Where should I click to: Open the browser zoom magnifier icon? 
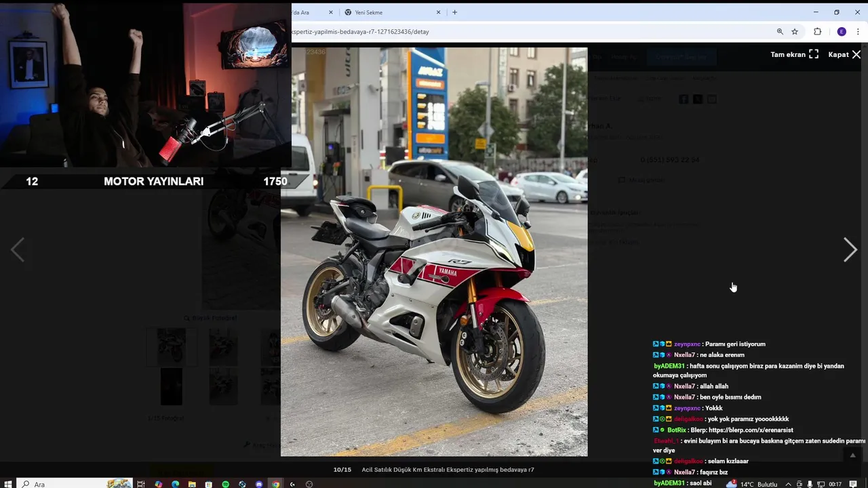(x=780, y=32)
